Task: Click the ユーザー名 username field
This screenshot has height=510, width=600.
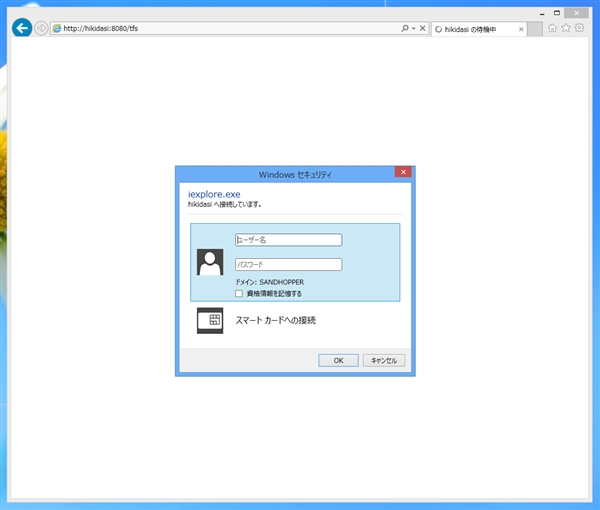Action: click(289, 240)
